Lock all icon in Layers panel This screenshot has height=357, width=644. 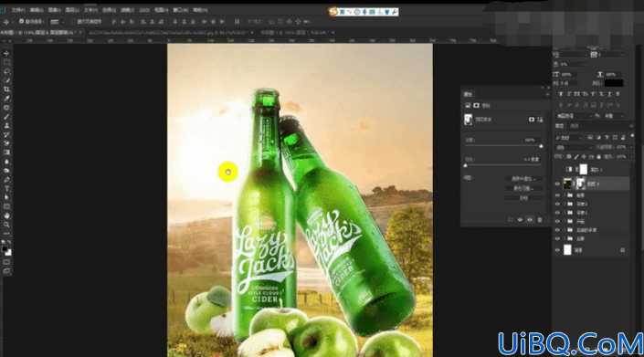coord(599,157)
